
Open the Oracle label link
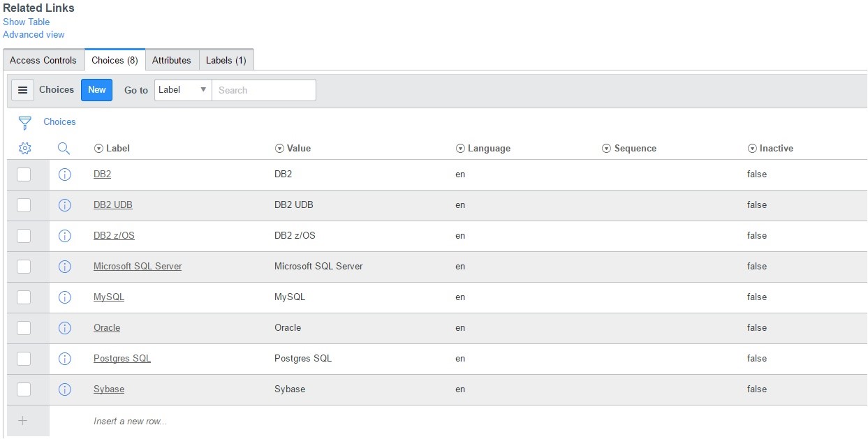107,327
